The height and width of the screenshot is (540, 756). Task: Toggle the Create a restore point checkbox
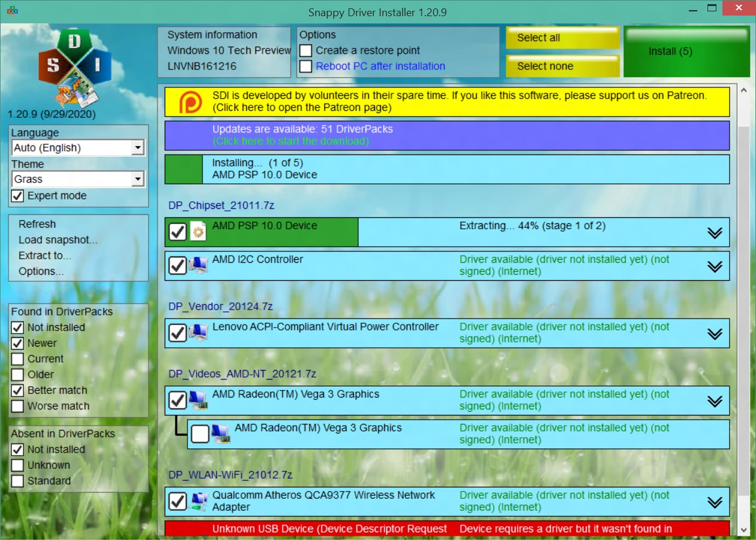click(306, 50)
